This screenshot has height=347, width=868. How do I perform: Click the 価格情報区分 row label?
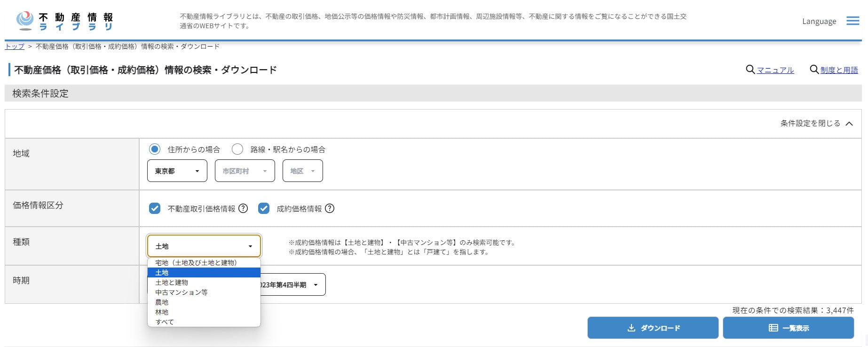(x=38, y=205)
